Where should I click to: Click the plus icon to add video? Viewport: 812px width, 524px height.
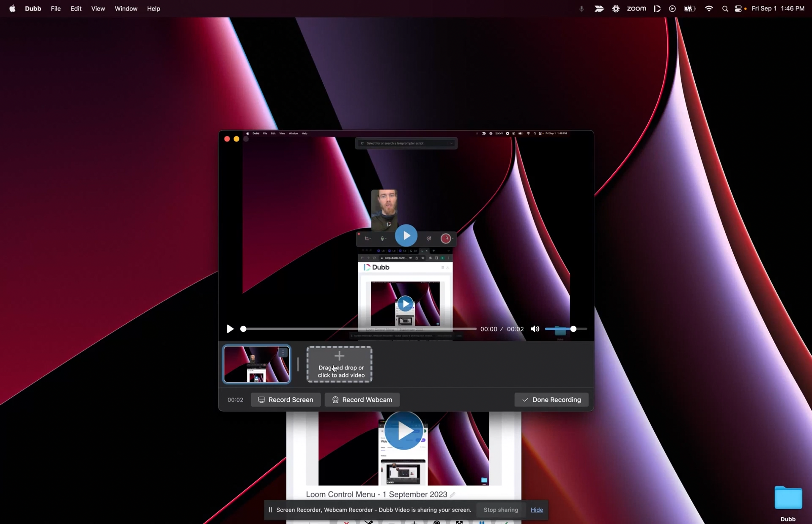pos(339,356)
